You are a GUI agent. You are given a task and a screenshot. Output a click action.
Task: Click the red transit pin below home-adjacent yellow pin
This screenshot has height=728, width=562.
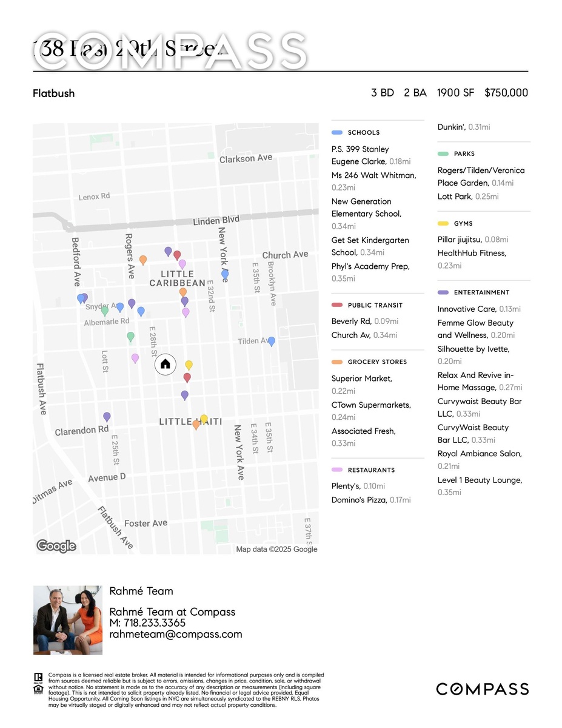187,378
